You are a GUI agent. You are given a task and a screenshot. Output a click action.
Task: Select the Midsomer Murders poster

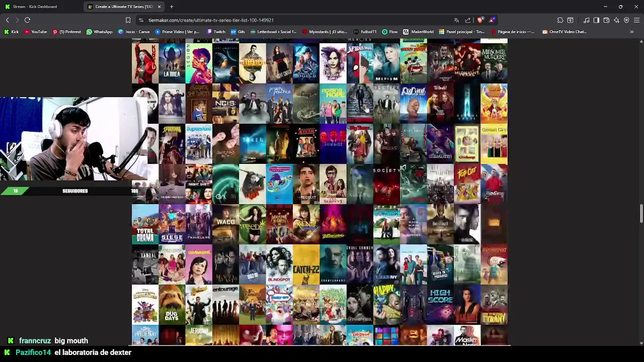click(494, 63)
